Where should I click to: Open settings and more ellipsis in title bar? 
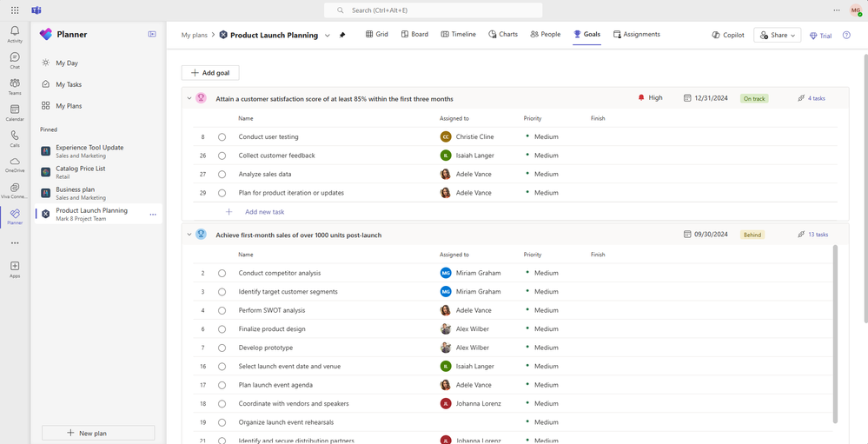(837, 10)
